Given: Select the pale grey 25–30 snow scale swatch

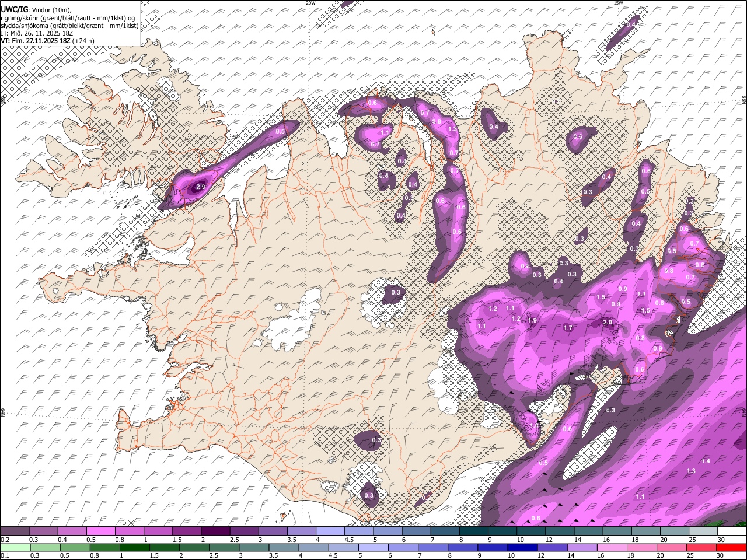Looking at the screenshot, I should pos(704,531).
